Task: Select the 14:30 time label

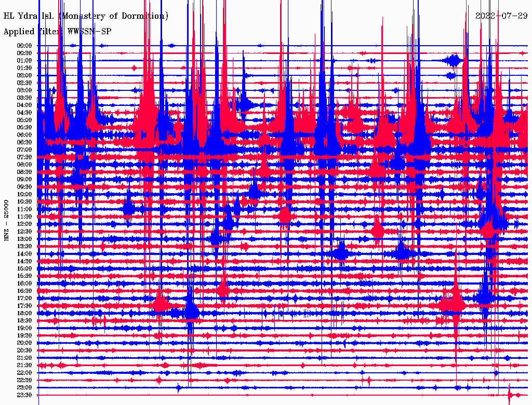Action: click(24, 261)
